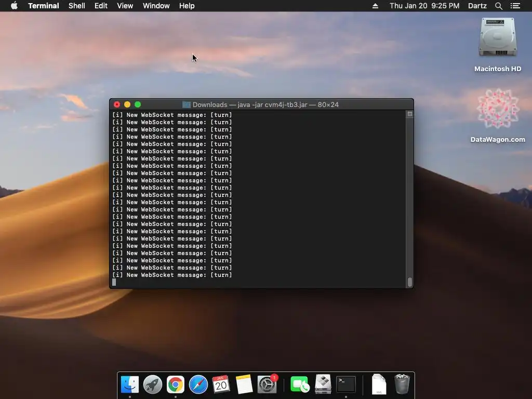Launch Safari from the dock
This screenshot has width=532, height=399.
(198, 384)
